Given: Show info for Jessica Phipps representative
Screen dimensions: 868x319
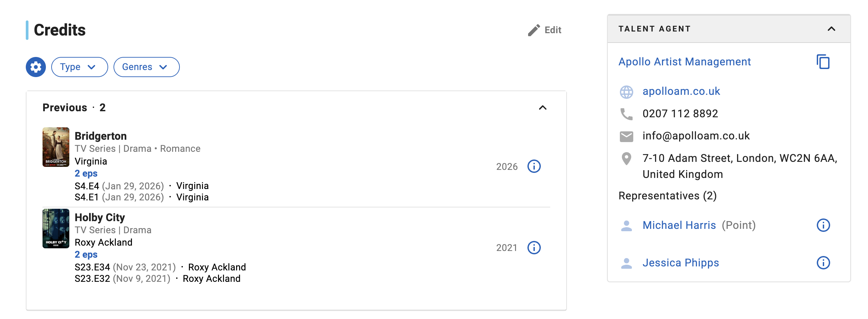Looking at the screenshot, I should click(823, 263).
